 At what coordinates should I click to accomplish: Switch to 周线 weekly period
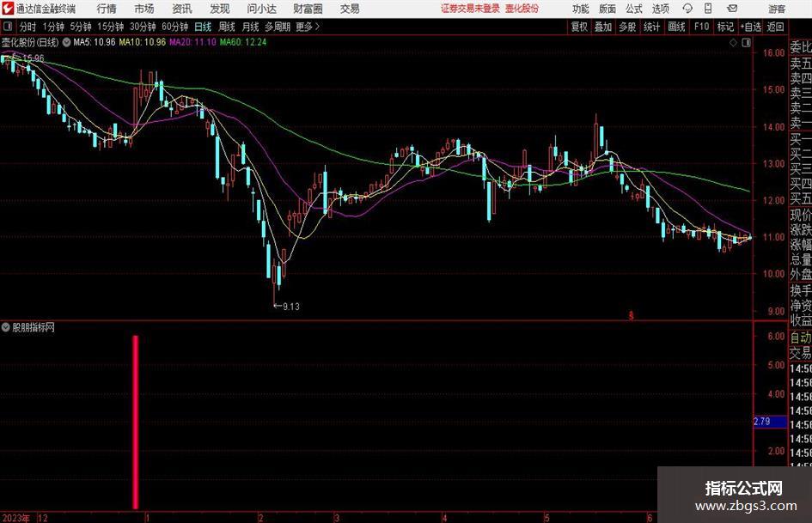(226, 27)
